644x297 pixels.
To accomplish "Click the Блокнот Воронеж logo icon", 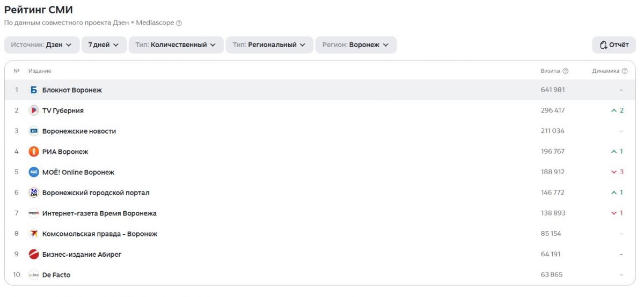I will (34, 90).
